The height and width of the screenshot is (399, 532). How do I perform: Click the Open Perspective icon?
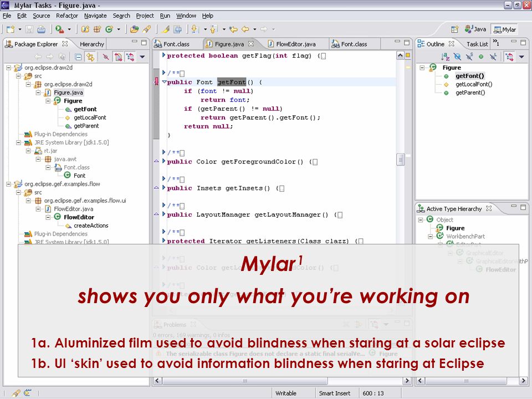click(454, 29)
